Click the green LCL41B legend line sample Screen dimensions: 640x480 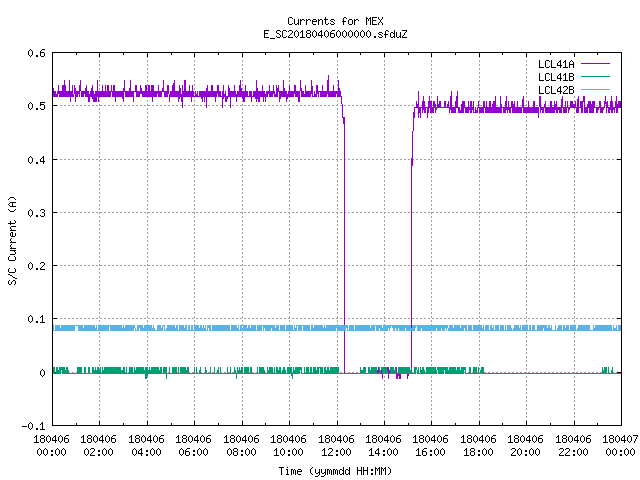[x=596, y=77]
